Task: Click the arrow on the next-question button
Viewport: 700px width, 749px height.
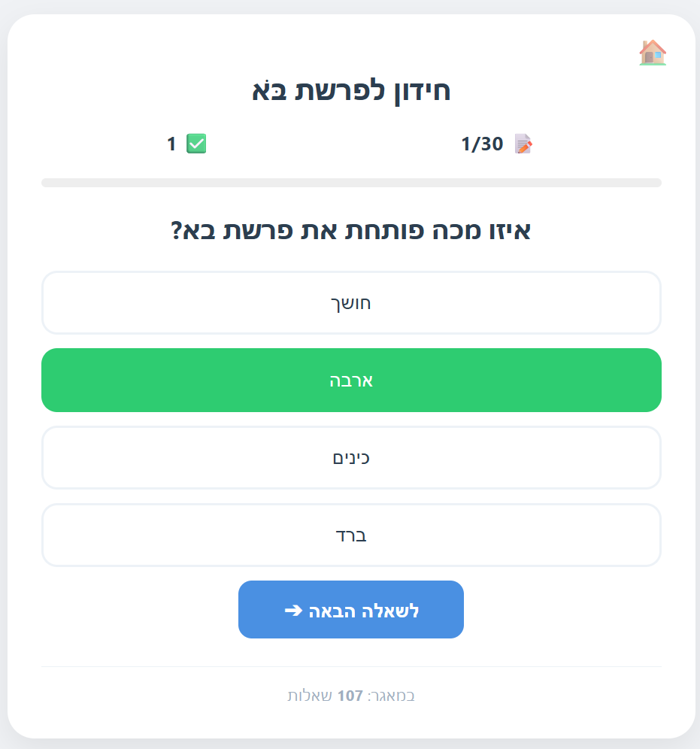Action: coord(293,611)
